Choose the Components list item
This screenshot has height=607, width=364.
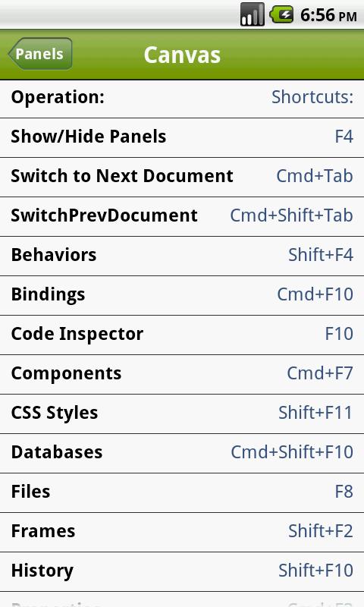[x=182, y=374]
